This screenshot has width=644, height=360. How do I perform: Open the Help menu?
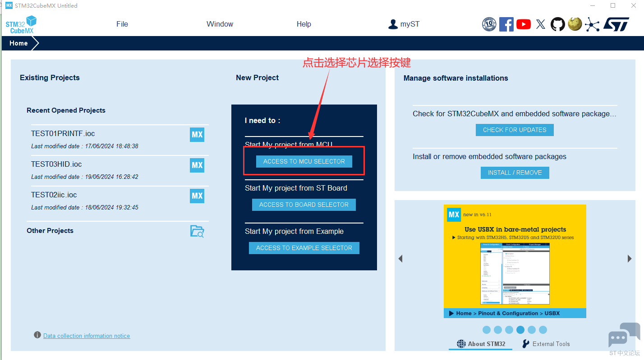click(304, 24)
